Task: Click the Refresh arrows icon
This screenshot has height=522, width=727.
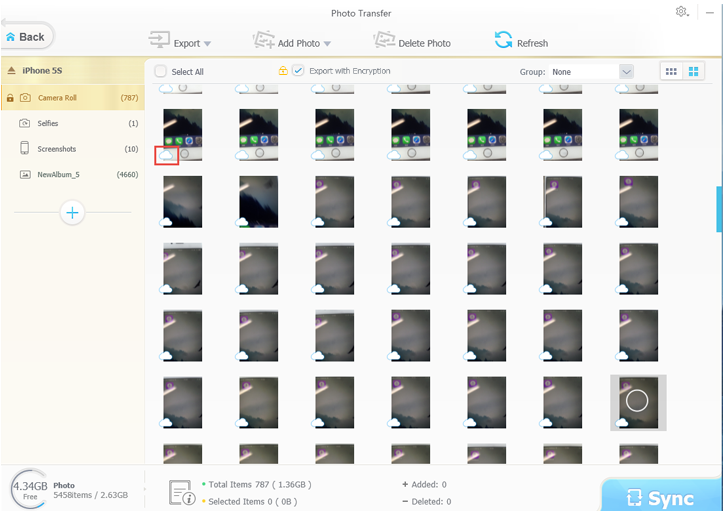Action: tap(503, 40)
